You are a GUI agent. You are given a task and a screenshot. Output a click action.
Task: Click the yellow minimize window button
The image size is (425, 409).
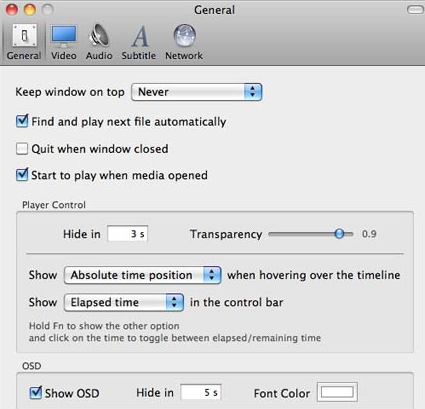30,10
